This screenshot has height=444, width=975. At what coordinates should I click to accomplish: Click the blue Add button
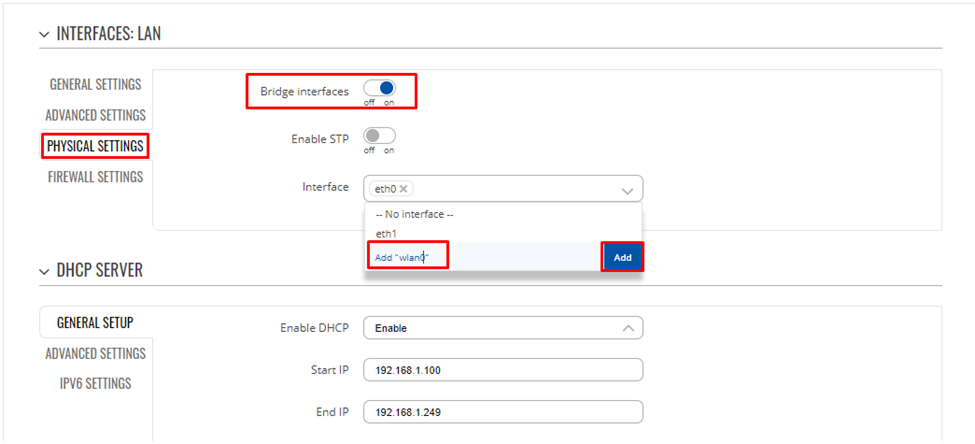(x=622, y=257)
